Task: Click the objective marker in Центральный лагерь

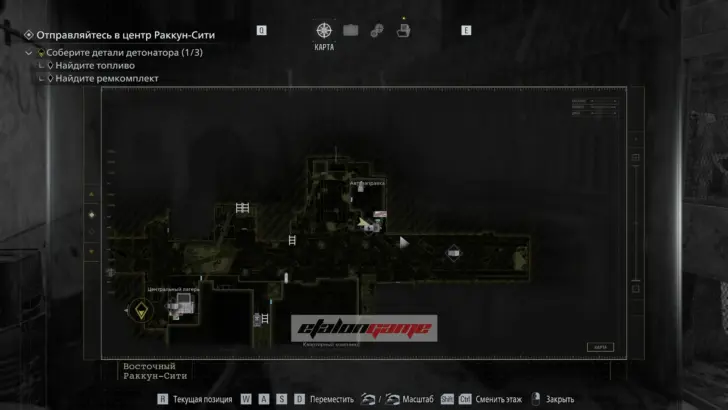Action: pyautogui.click(x=141, y=311)
